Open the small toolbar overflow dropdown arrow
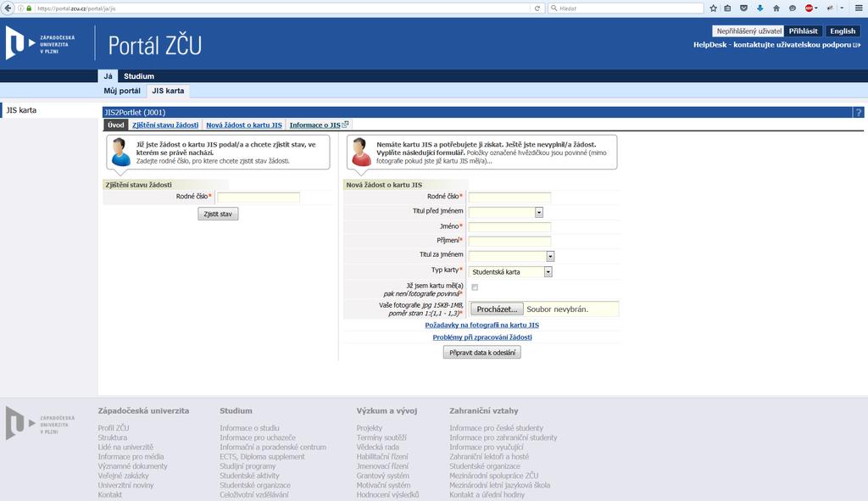Image resolution: width=868 pixels, height=501 pixels. [x=842, y=8]
